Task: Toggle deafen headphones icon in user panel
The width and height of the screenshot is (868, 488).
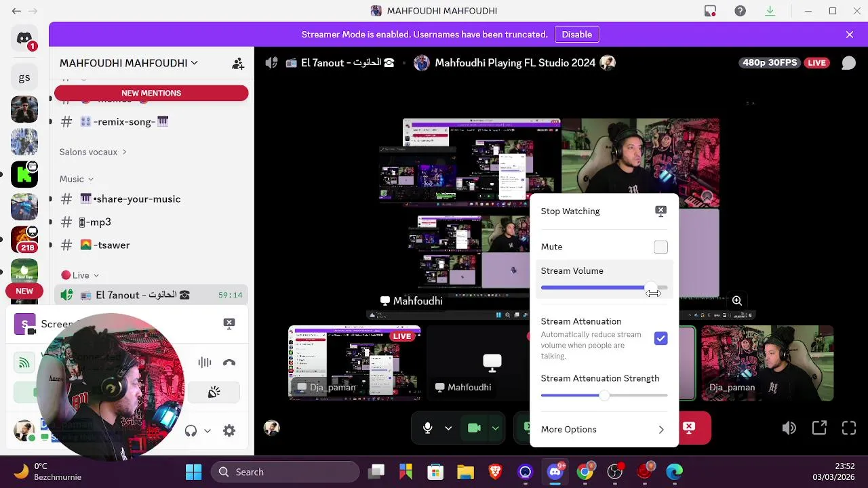Action: [x=191, y=430]
